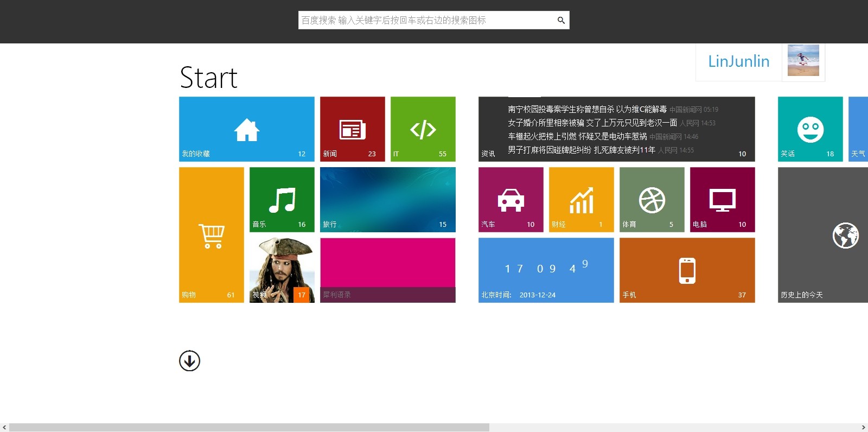Screen dimensions: 868x432
Task: Open the pirate video thumbnail tile
Action: tap(282, 270)
